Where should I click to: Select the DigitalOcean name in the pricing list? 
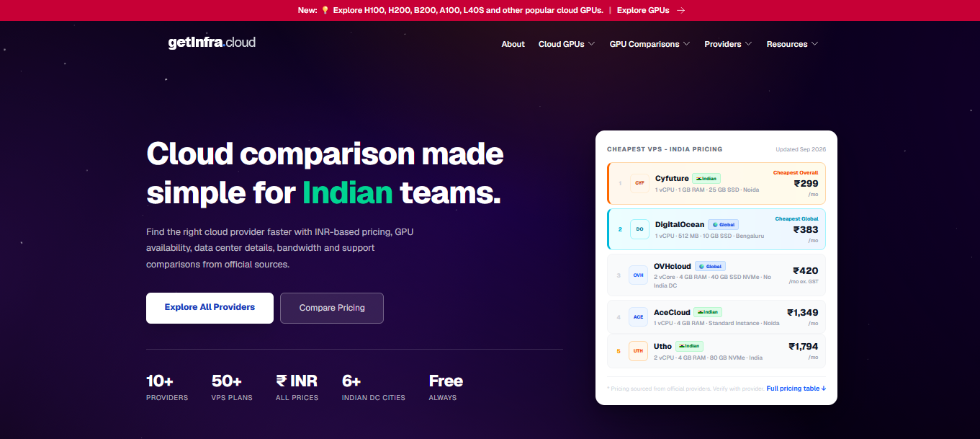coord(680,225)
